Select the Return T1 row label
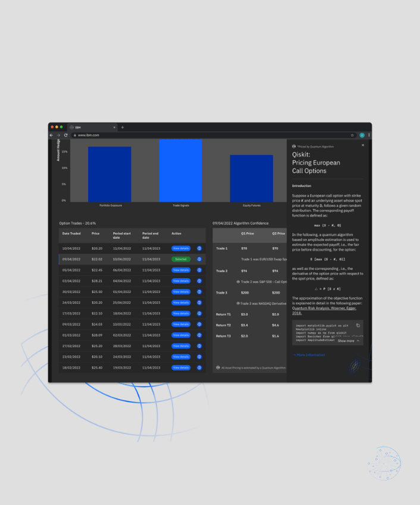 223,314
